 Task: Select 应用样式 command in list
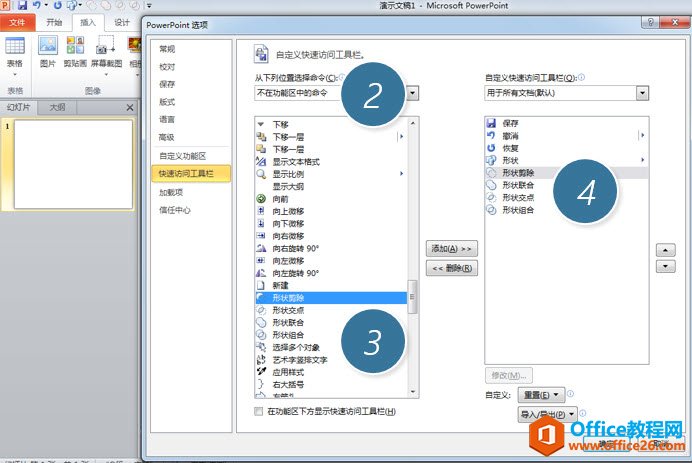click(331, 372)
